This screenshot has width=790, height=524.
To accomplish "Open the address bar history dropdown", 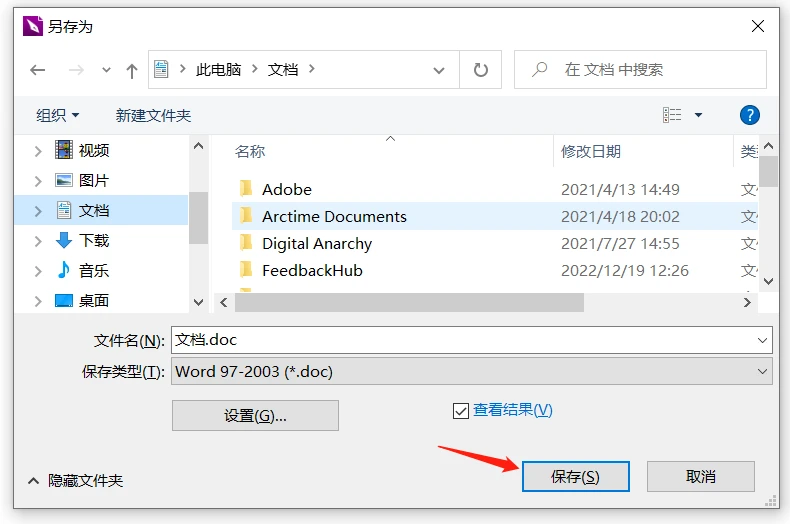I will pos(439,70).
